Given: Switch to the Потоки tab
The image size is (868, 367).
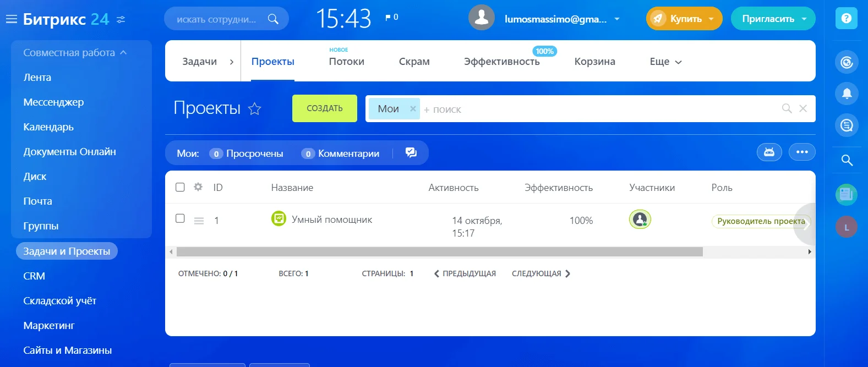Looking at the screenshot, I should click(x=347, y=62).
